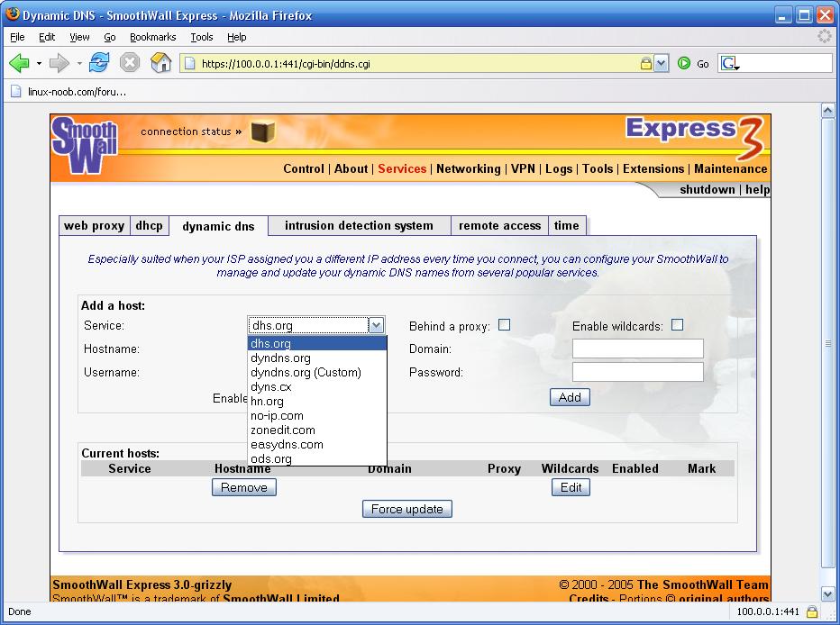Screen dimensions: 840x625
Task: Open the Tools menu in the menu bar
Action: click(201, 37)
